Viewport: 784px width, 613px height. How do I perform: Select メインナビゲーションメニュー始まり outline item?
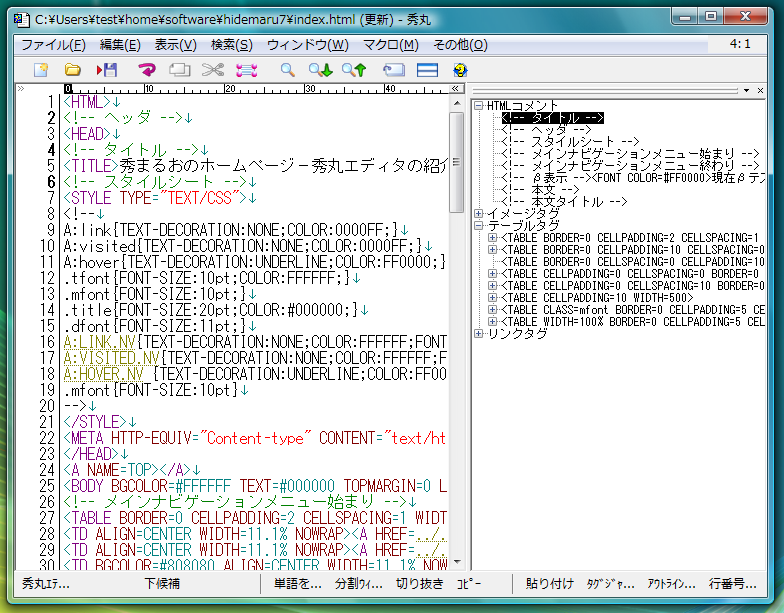pyautogui.click(x=630, y=154)
